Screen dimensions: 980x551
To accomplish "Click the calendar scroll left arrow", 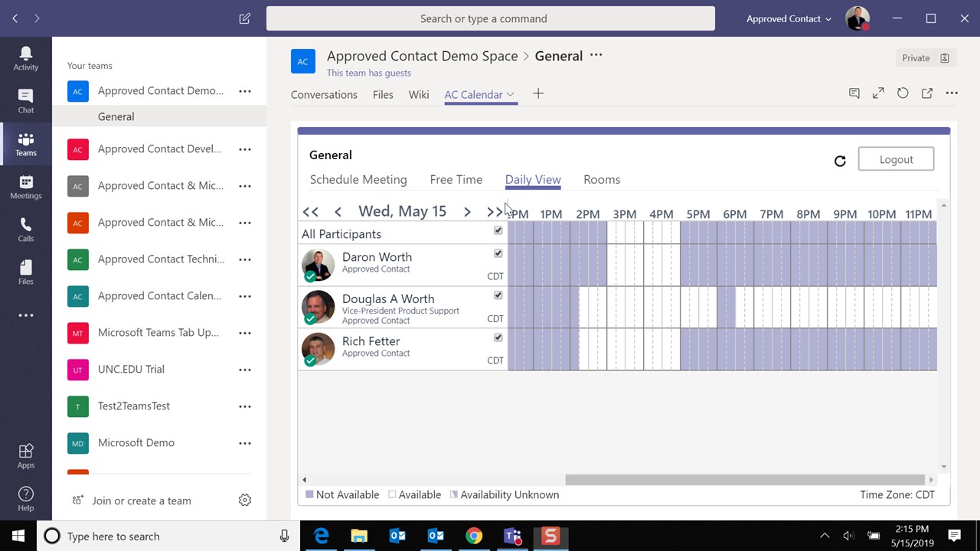I will 304,480.
